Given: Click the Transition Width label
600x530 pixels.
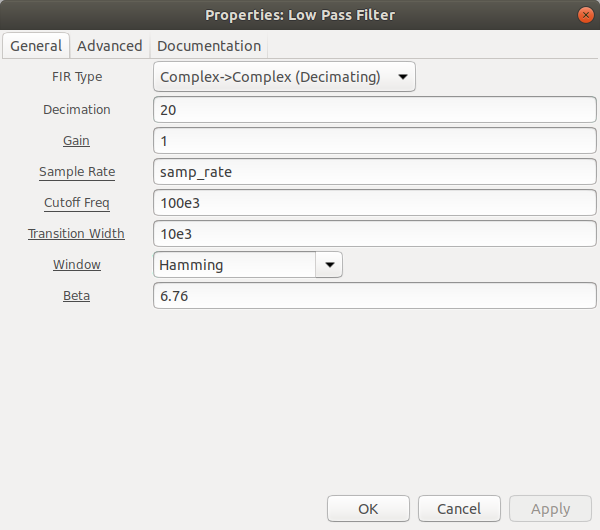Looking at the screenshot, I should (x=77, y=234).
